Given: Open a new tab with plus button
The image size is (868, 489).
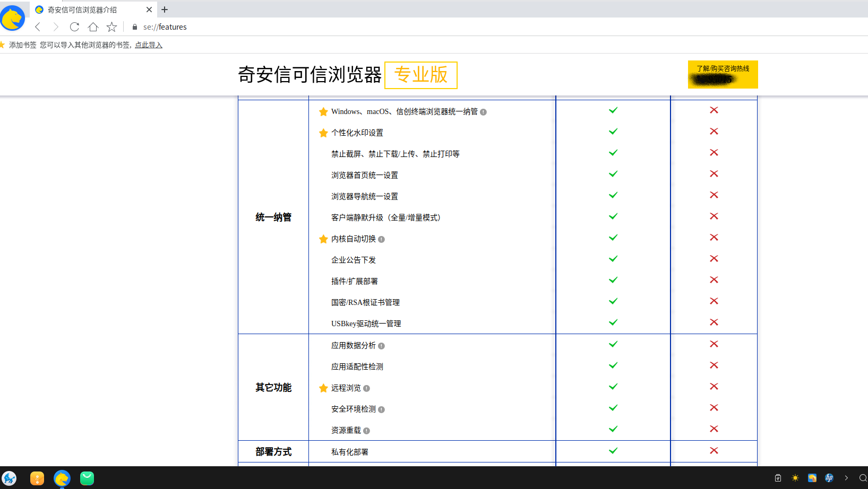Looking at the screenshot, I should point(165,10).
